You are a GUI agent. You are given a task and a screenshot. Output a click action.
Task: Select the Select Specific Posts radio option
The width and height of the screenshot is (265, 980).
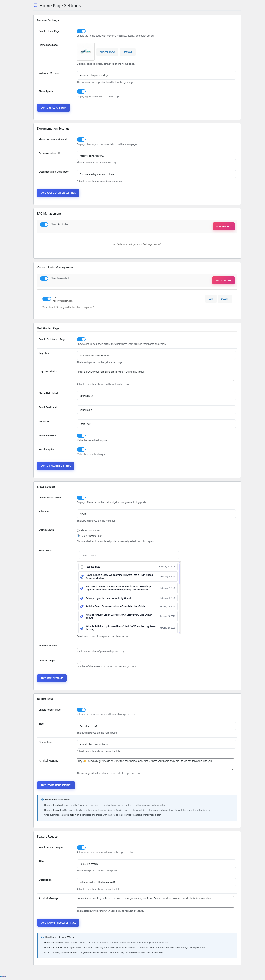click(x=78, y=536)
